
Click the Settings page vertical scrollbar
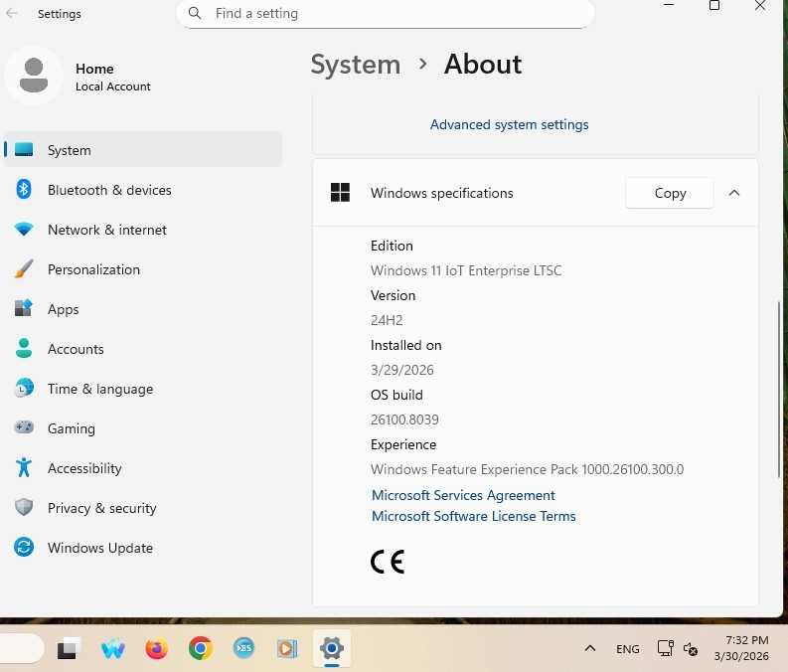tap(778, 390)
